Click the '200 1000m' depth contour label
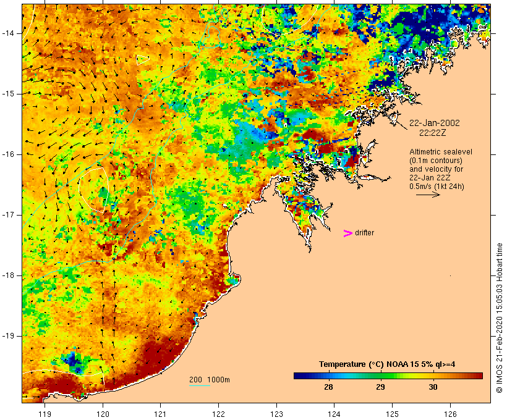Screen dimensions: 507x420 pyautogui.click(x=210, y=380)
